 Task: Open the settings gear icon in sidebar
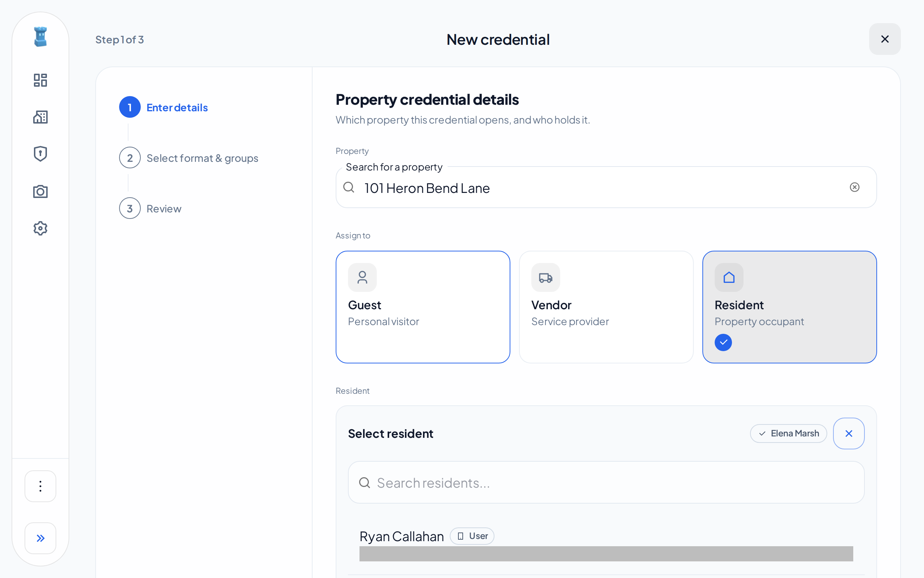40,228
